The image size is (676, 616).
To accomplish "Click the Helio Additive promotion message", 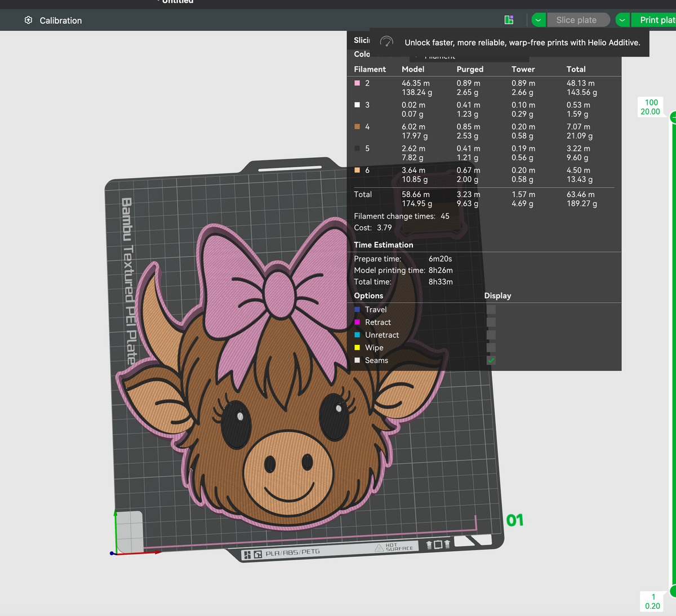I will click(x=522, y=42).
